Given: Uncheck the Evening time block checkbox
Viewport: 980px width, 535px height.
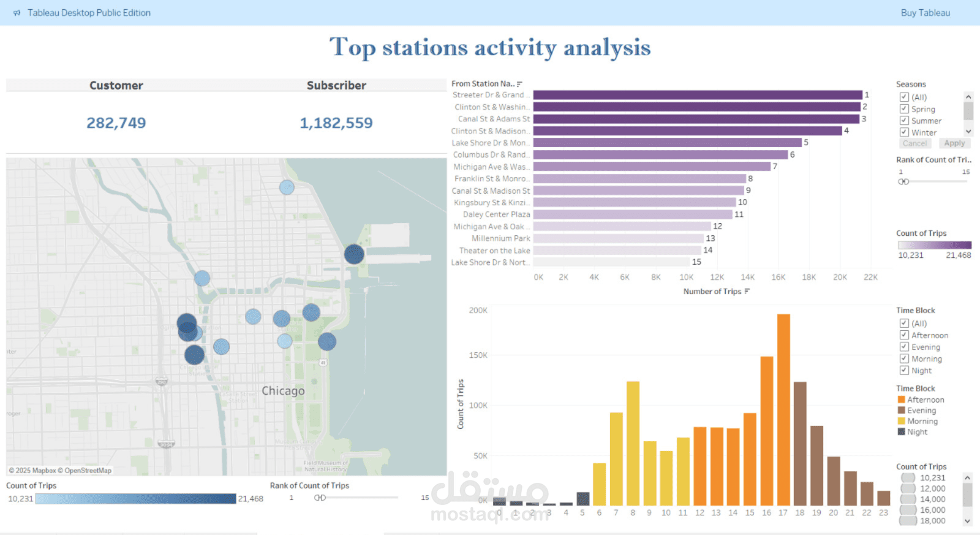Looking at the screenshot, I should [904, 347].
